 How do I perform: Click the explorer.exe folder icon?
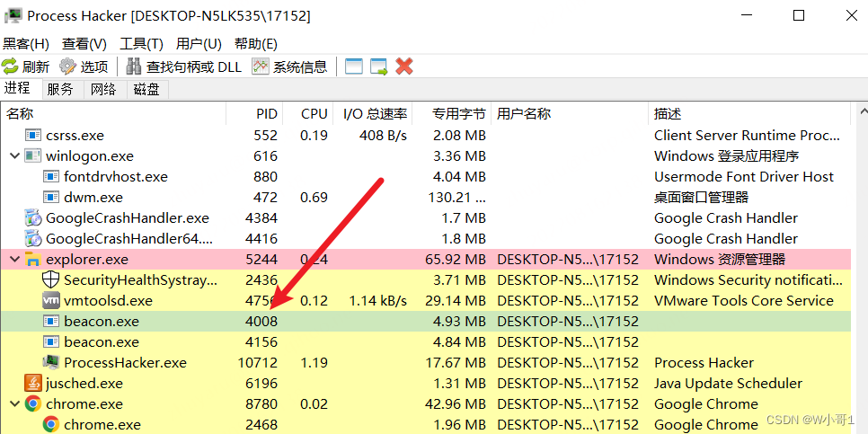click(33, 259)
